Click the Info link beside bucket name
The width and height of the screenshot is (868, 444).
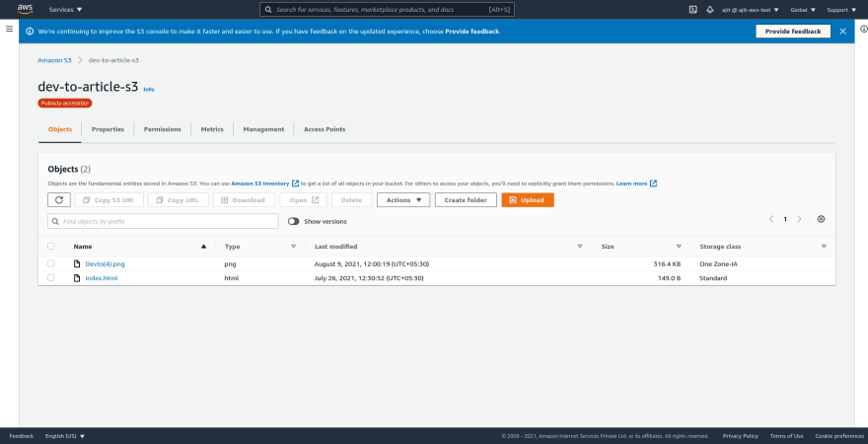[x=149, y=89]
